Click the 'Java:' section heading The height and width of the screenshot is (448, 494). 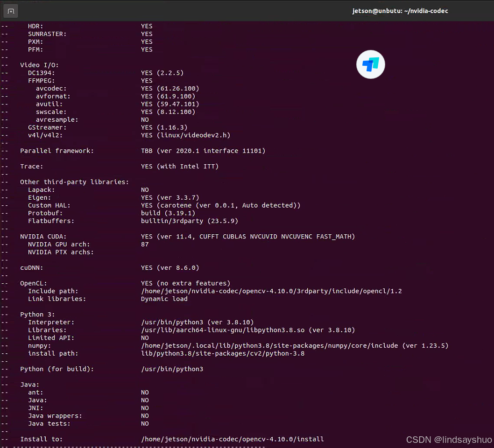(x=29, y=385)
